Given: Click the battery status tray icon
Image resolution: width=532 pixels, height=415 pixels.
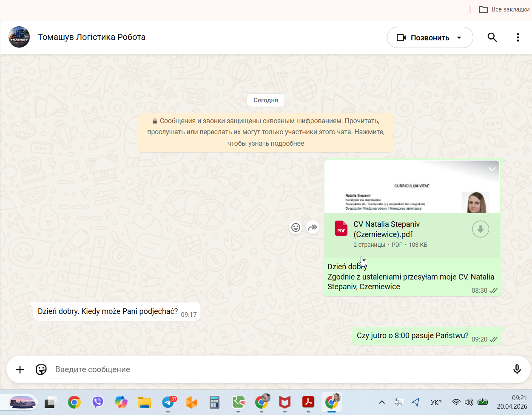Looking at the screenshot, I should [x=483, y=402].
